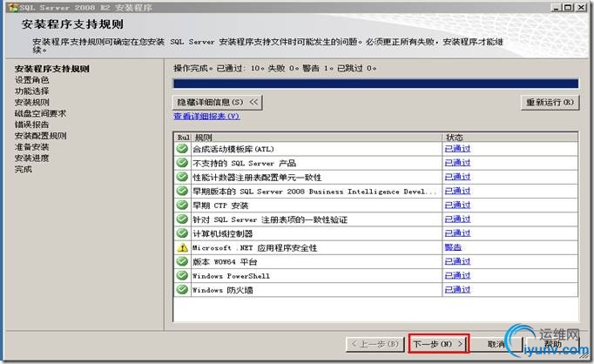Click check icon beside 性能计数器注册表配置单元一致性
The height and width of the screenshot is (364, 594).
pos(182,177)
